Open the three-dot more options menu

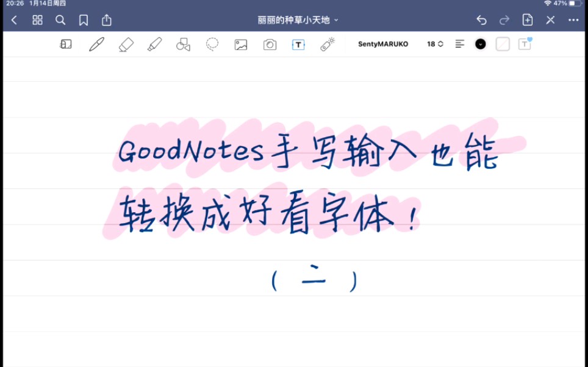(573, 20)
